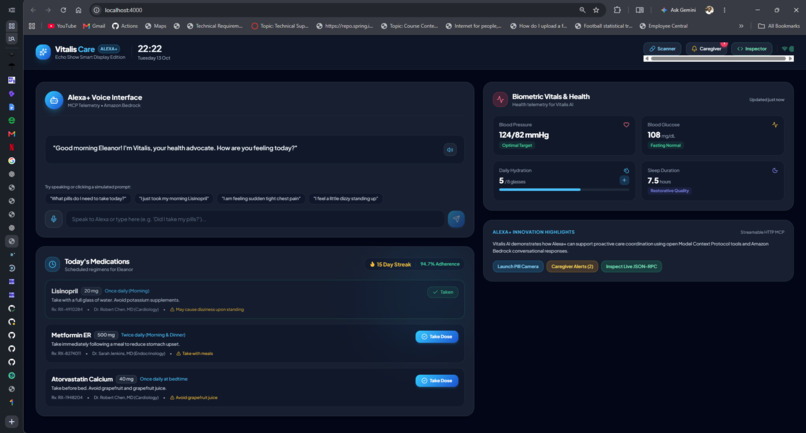The width and height of the screenshot is (806, 433).
Task: Click the Alexa+ Voice Interface robot icon
Action: tap(54, 100)
